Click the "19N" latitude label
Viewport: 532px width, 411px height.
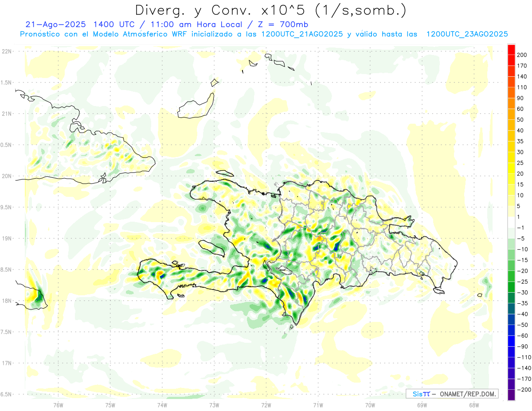click(6, 239)
